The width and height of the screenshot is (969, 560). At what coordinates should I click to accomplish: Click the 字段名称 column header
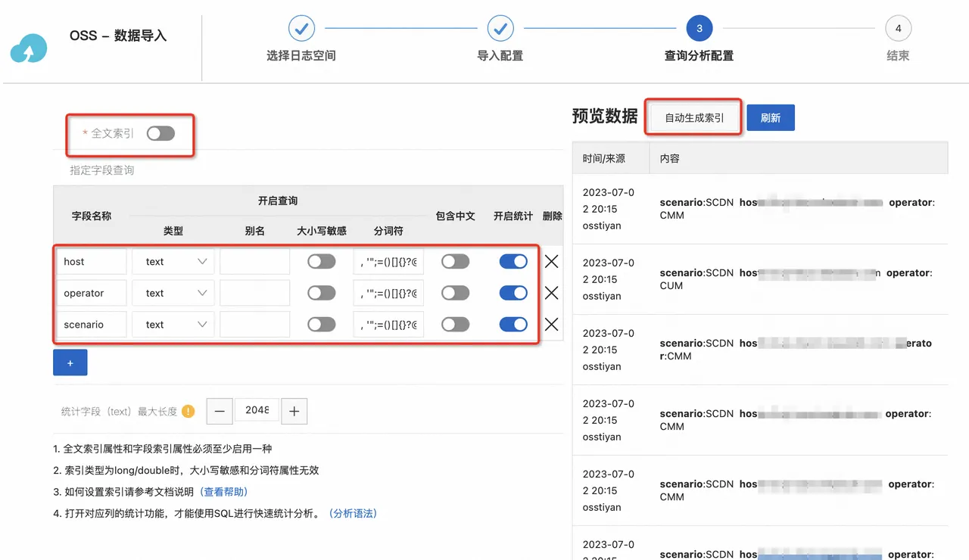click(x=92, y=216)
